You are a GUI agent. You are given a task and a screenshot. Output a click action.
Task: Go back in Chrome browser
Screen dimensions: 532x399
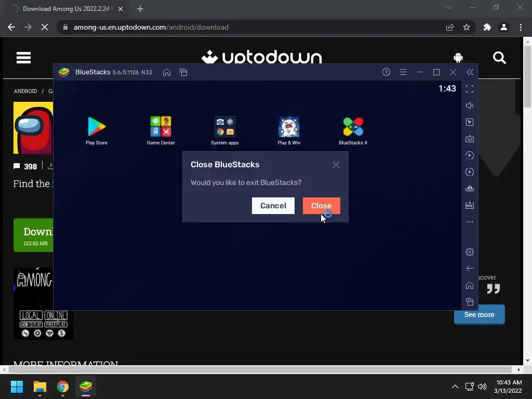point(11,27)
